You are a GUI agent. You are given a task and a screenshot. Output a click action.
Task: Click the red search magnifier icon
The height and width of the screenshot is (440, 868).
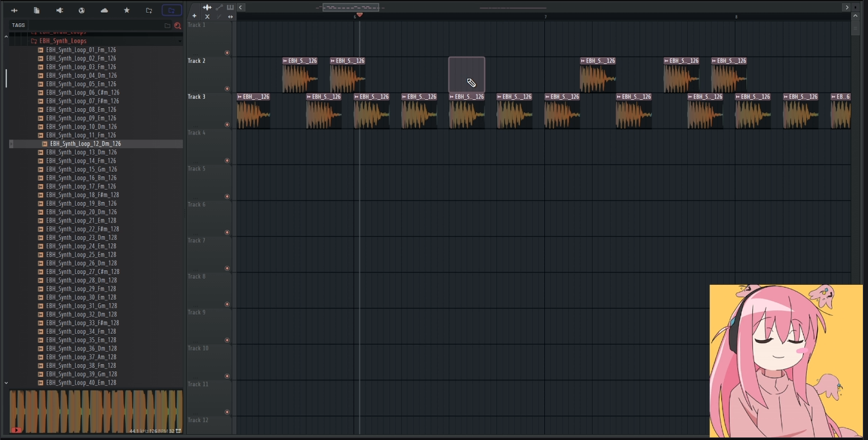click(x=178, y=26)
